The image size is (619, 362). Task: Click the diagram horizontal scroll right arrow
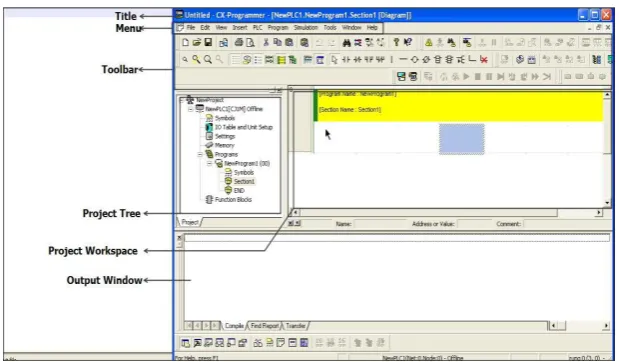599,213
